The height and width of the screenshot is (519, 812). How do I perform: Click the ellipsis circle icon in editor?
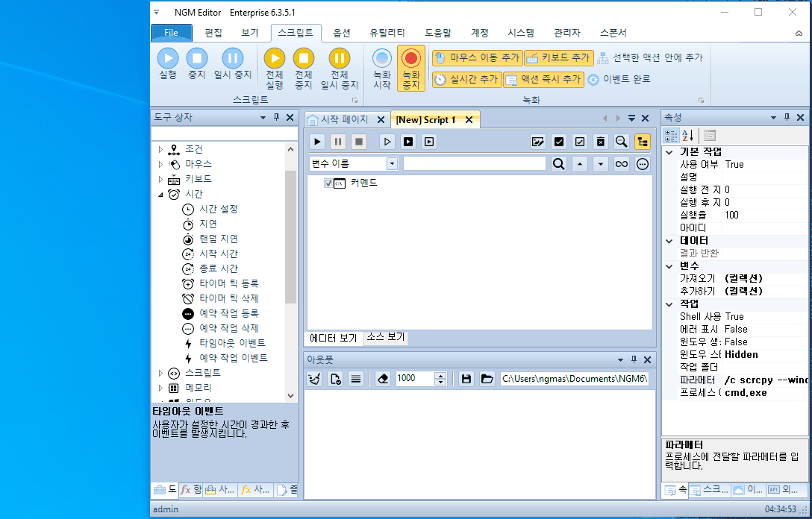tap(643, 165)
